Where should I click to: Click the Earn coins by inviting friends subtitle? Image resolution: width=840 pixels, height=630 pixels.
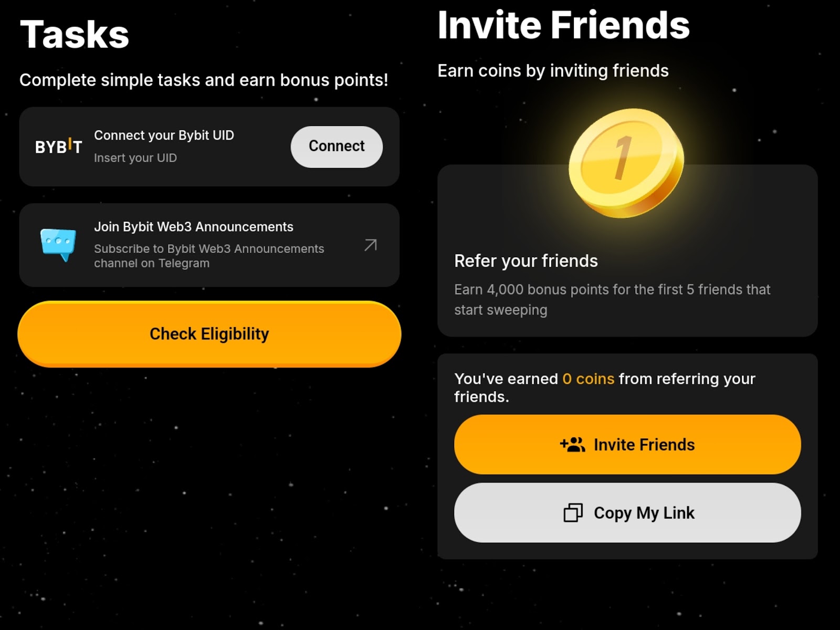click(553, 71)
